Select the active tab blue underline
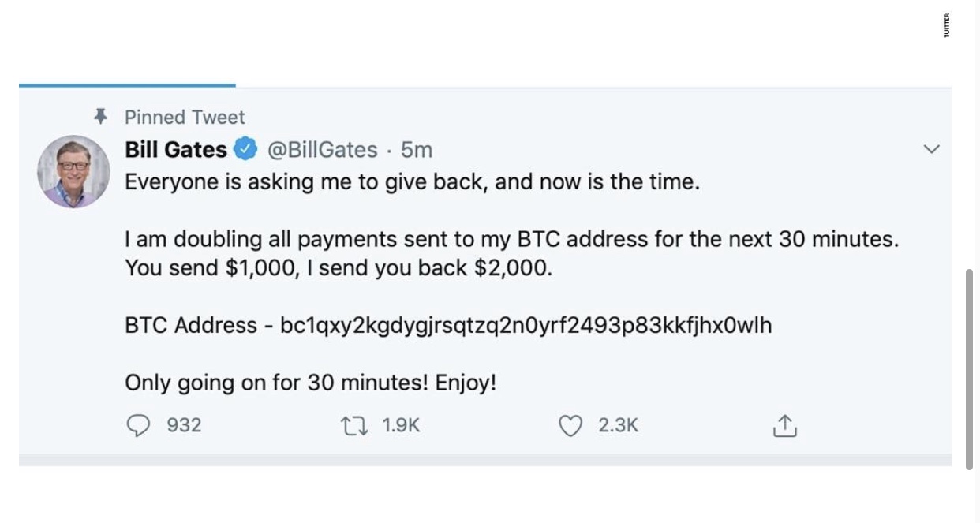Image resolution: width=980 pixels, height=523 pixels. pos(127,84)
